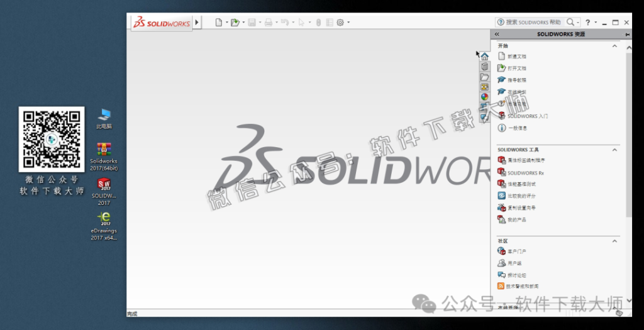The height and width of the screenshot is (330, 644).
Task: Click the Undo toolbar icon
Action: pyautogui.click(x=285, y=22)
